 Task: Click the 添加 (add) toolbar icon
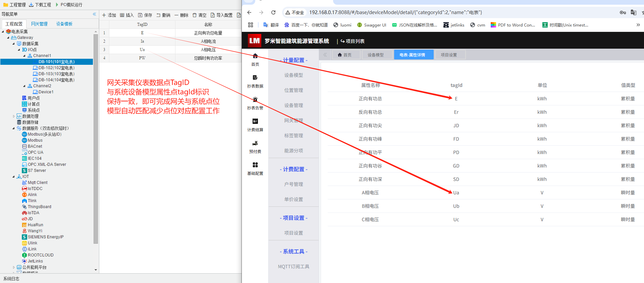point(104,15)
